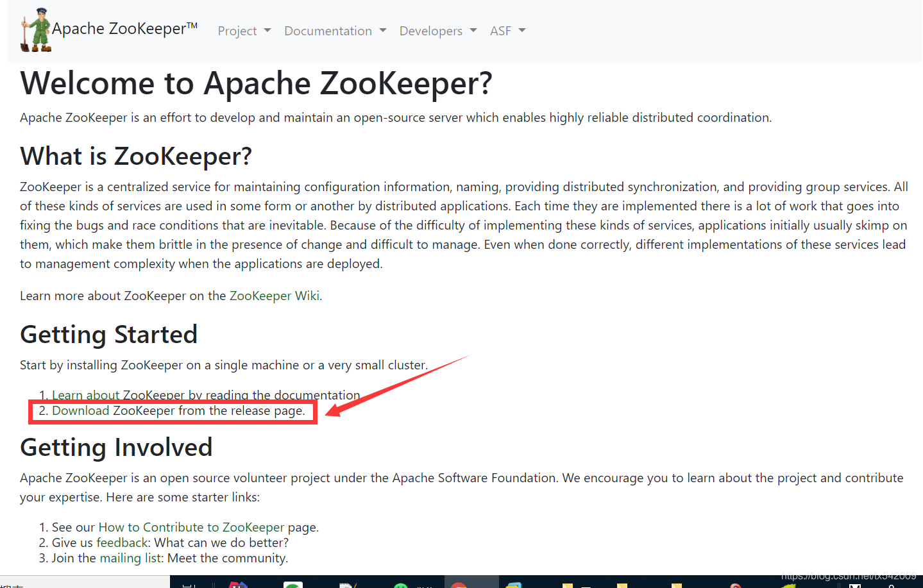This screenshot has width=923, height=588.
Task: Follow the ZooKeeper Wiki link
Action: click(275, 296)
